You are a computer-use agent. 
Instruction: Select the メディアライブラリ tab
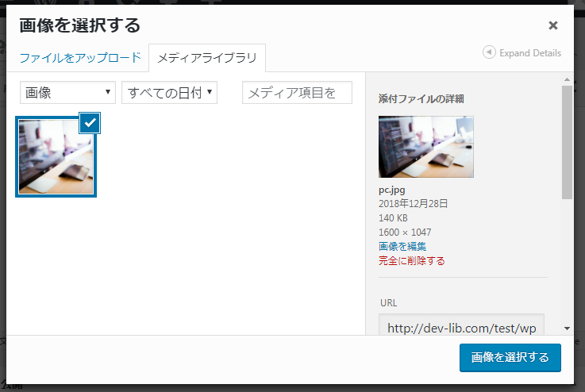207,58
